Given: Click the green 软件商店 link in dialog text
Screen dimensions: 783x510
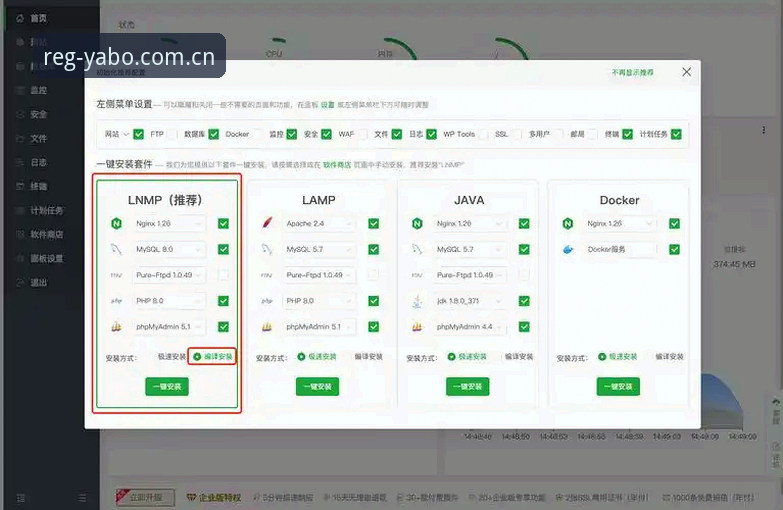Looking at the screenshot, I should point(337,165).
